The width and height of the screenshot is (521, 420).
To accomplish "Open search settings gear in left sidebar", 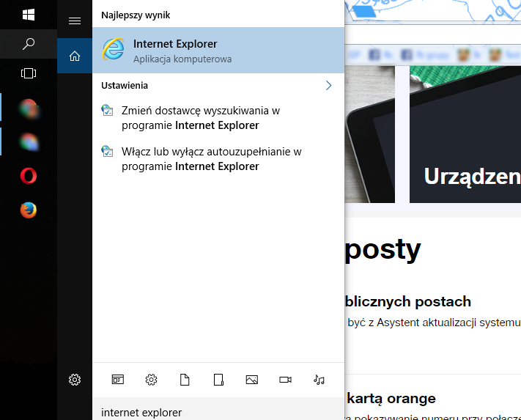I will [x=74, y=380].
